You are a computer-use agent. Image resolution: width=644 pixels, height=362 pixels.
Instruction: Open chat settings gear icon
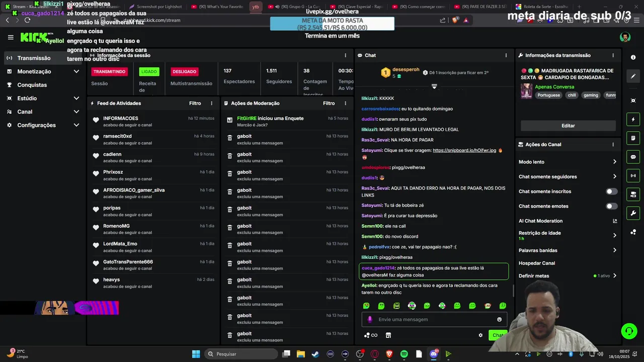pyautogui.click(x=480, y=335)
